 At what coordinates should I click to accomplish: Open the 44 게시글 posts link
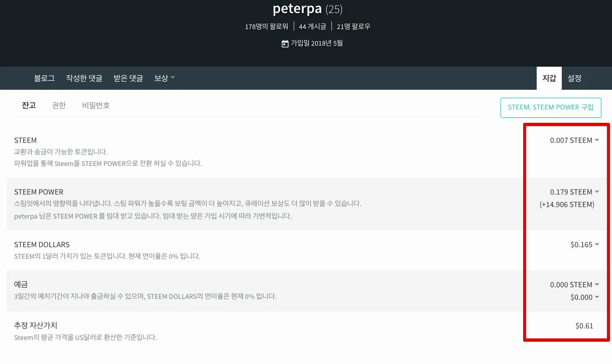pyautogui.click(x=312, y=27)
